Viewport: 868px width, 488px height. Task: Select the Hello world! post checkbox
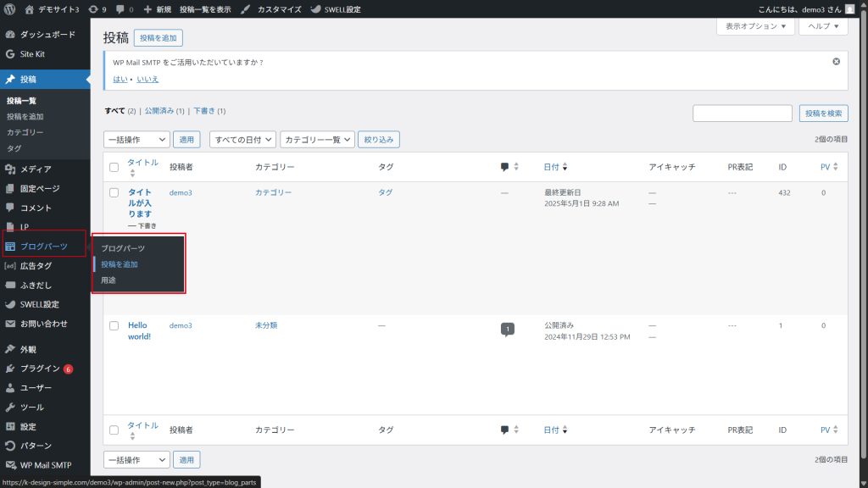(114, 325)
